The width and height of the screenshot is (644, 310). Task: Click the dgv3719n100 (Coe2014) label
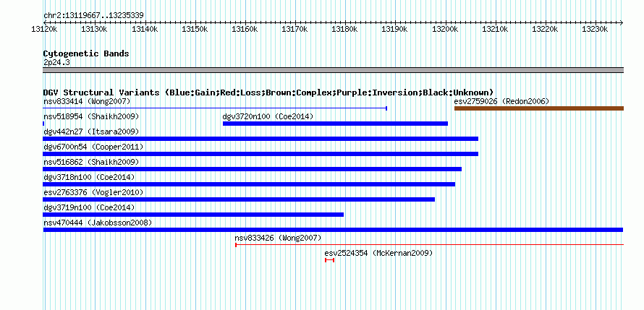coord(89,207)
